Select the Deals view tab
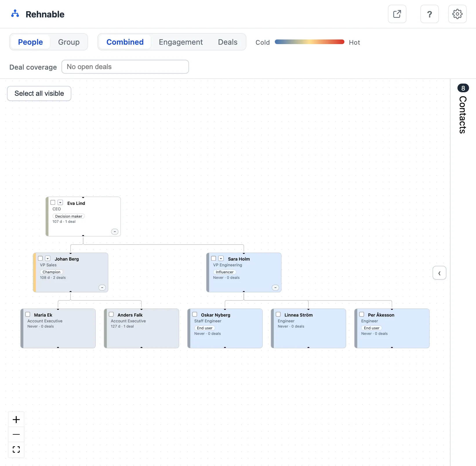This screenshot has width=476, height=466. click(x=228, y=42)
